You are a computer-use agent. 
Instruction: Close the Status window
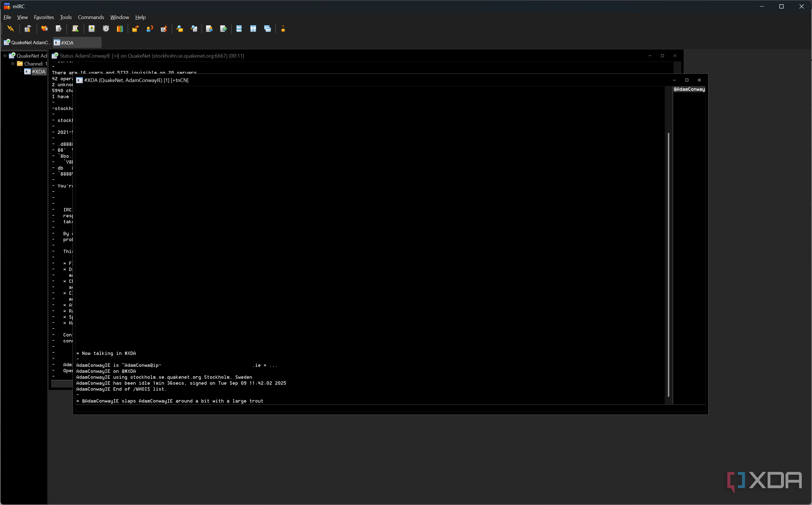tap(675, 56)
